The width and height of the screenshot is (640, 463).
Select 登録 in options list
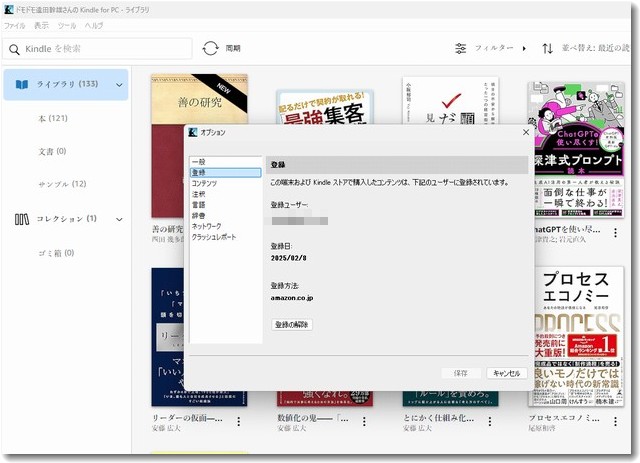[x=226, y=172]
